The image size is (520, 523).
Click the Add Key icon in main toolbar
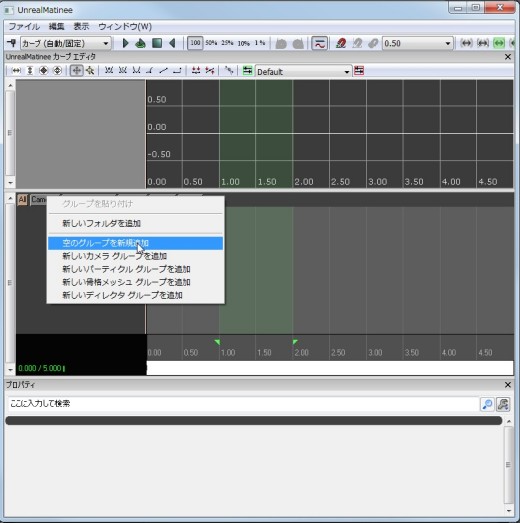[x=12, y=43]
